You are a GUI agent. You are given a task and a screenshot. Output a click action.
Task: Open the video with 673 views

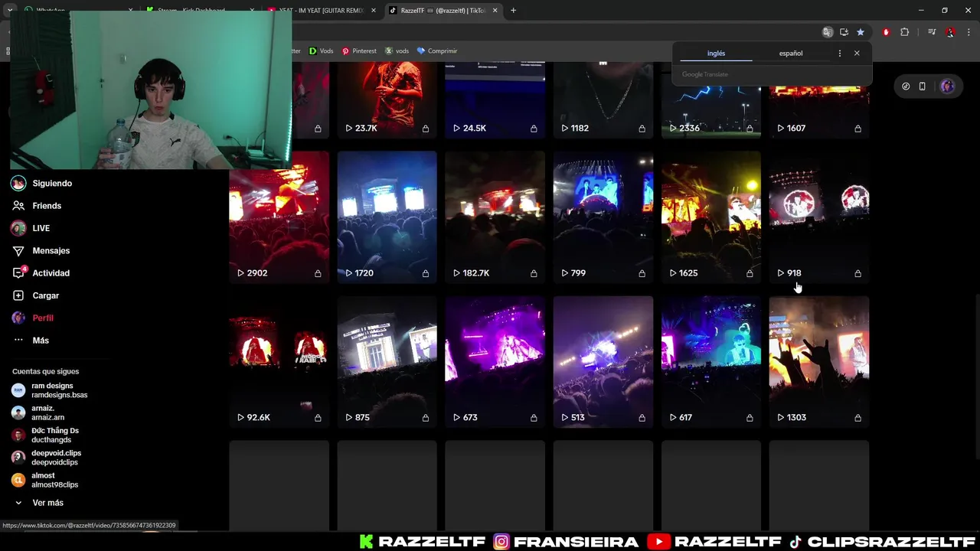tap(495, 362)
